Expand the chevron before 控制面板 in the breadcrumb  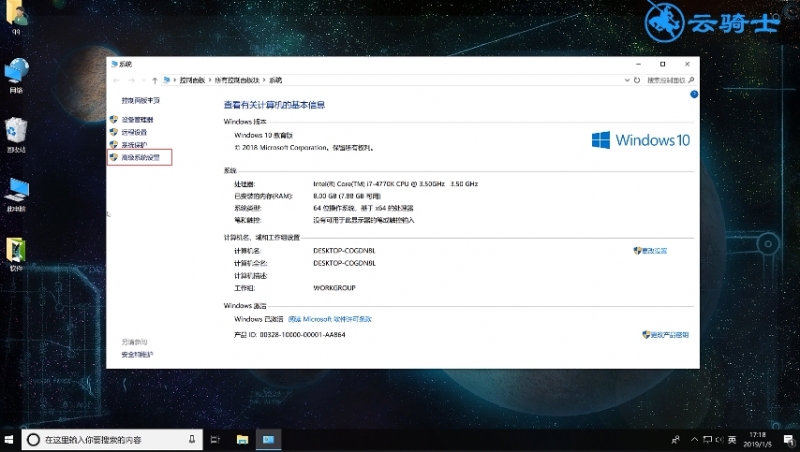(x=175, y=80)
